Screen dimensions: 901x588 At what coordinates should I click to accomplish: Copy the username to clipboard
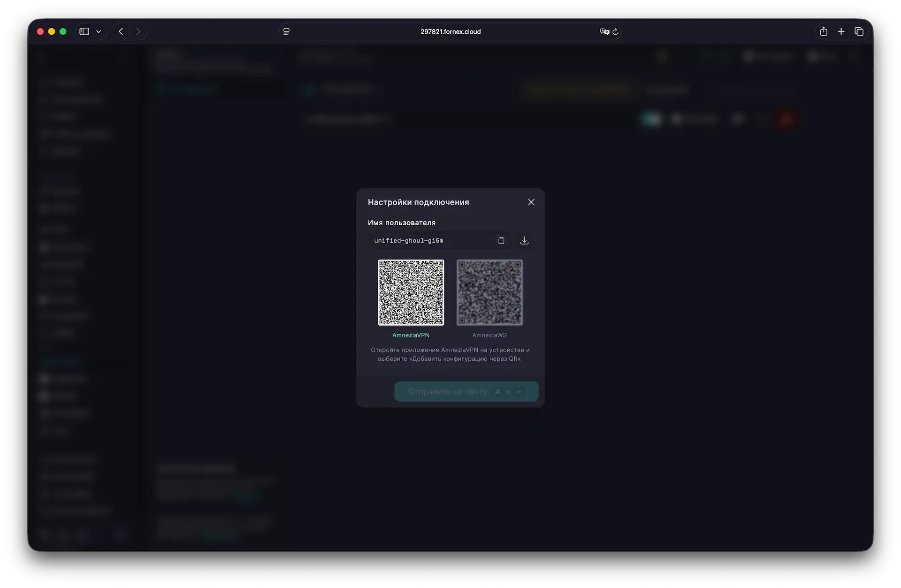pos(501,240)
